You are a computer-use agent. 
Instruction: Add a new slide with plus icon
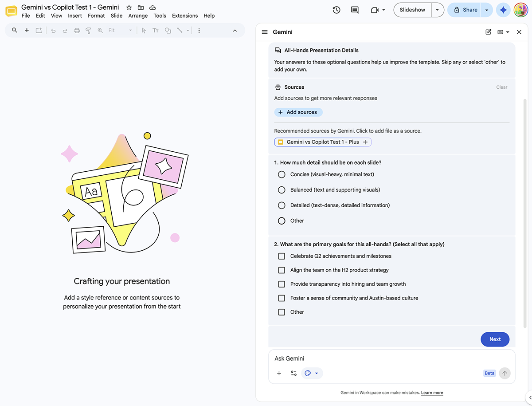[x=27, y=30]
